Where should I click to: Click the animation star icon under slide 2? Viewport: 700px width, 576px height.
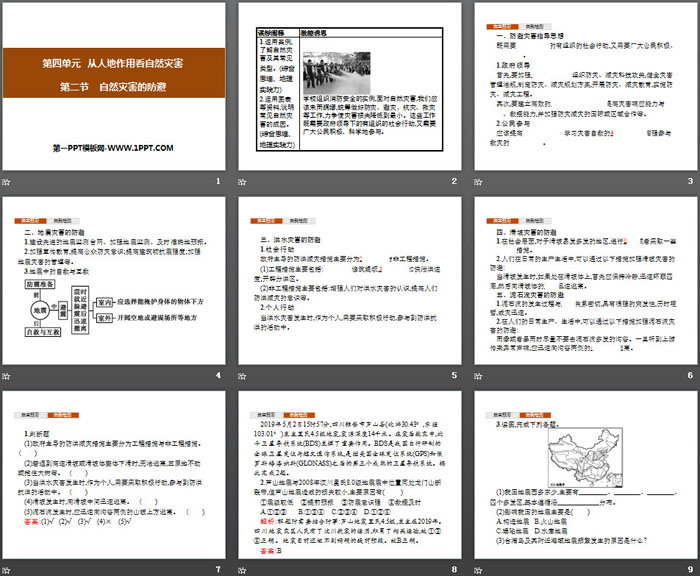coord(242,182)
